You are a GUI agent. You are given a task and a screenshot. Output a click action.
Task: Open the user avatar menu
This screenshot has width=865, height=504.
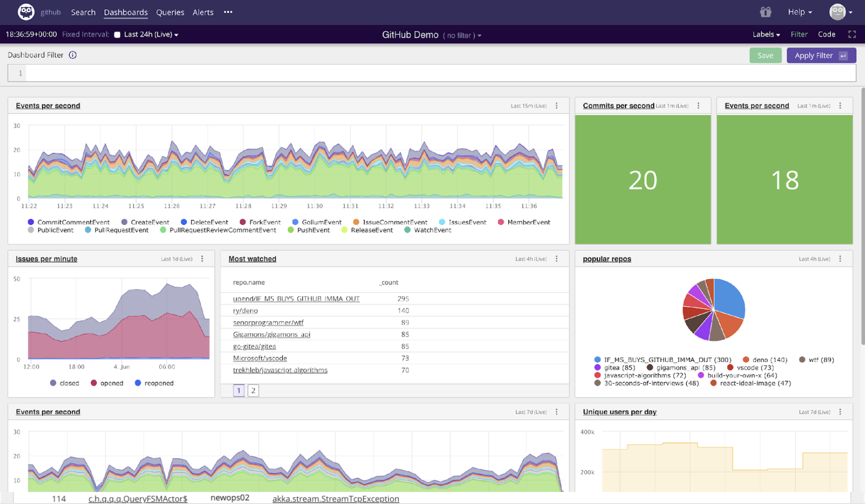tap(841, 12)
